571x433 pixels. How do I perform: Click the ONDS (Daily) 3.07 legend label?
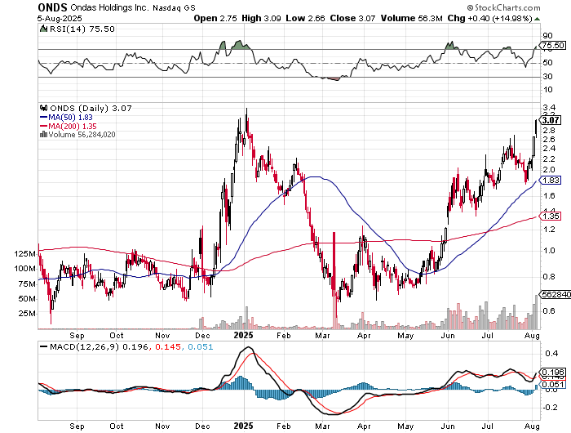[x=91, y=108]
